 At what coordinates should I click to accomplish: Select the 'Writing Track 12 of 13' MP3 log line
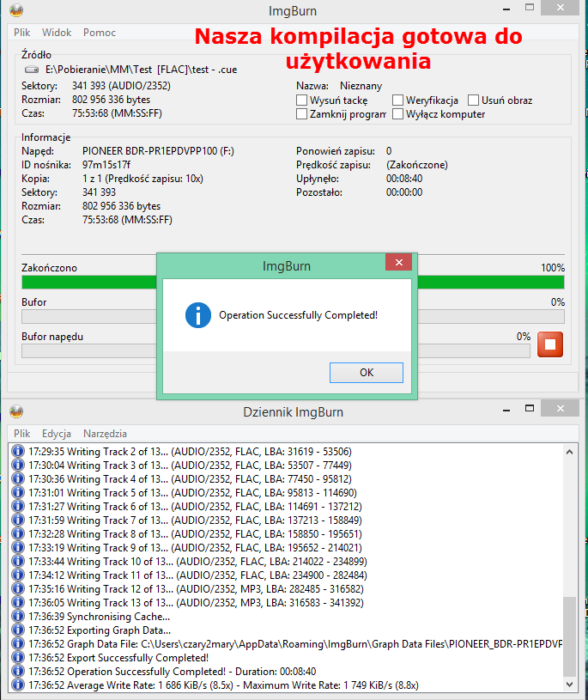pos(197,589)
